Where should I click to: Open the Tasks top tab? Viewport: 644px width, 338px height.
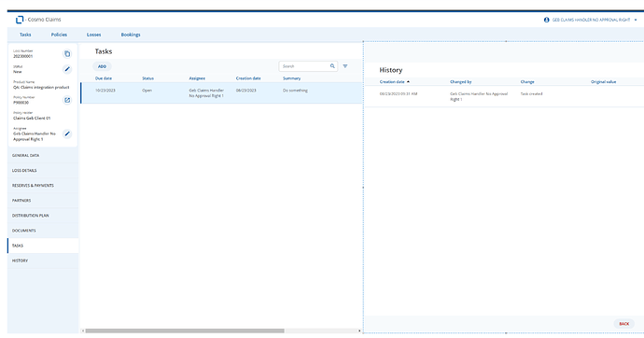coord(25,35)
